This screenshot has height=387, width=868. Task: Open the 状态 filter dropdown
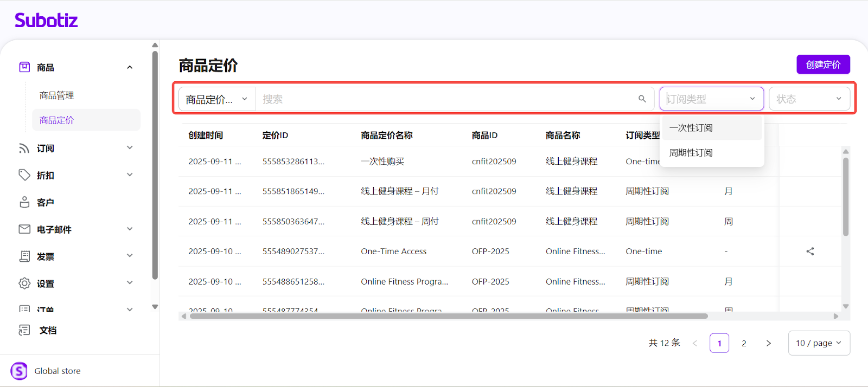[x=809, y=99]
